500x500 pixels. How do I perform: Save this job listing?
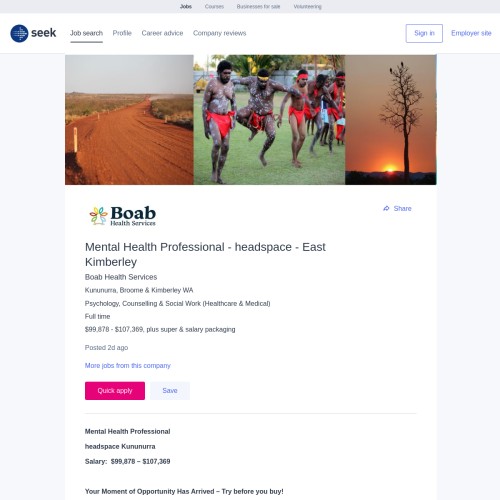[x=170, y=391]
